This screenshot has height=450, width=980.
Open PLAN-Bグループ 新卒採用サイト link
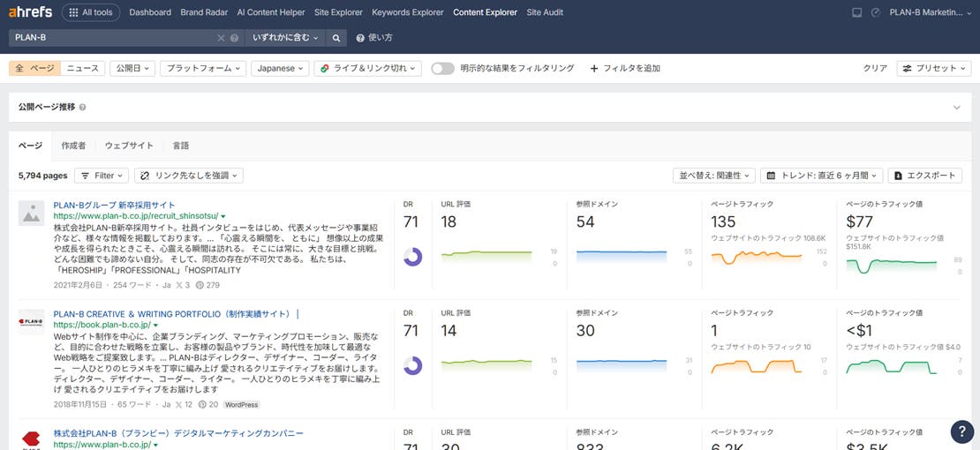114,205
